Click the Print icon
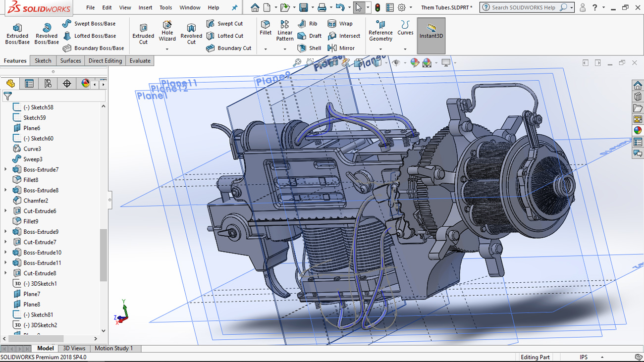The height and width of the screenshot is (362, 644). pos(322,7)
